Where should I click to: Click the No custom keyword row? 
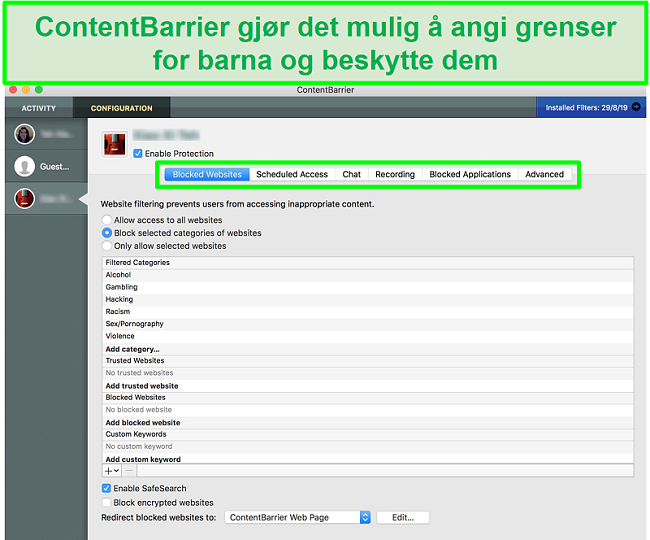tap(368, 446)
